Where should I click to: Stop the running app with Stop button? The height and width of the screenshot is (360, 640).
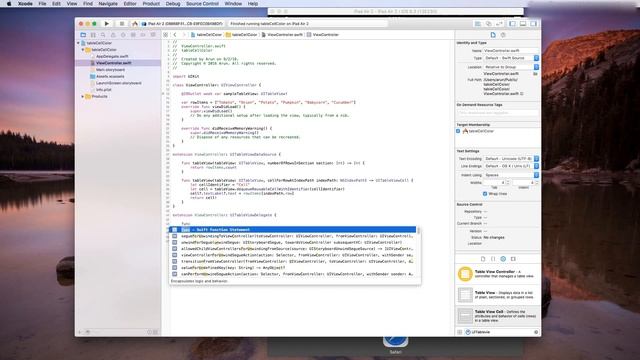(122, 24)
